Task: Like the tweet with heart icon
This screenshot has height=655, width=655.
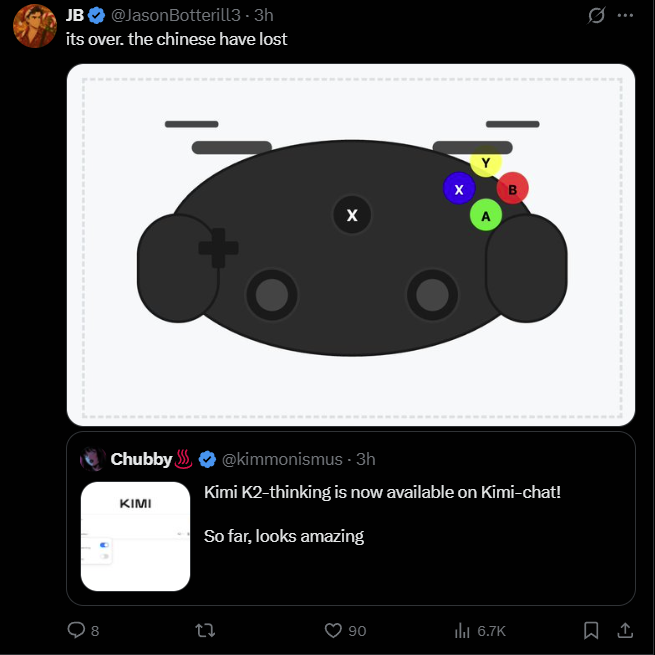Action: coord(334,630)
